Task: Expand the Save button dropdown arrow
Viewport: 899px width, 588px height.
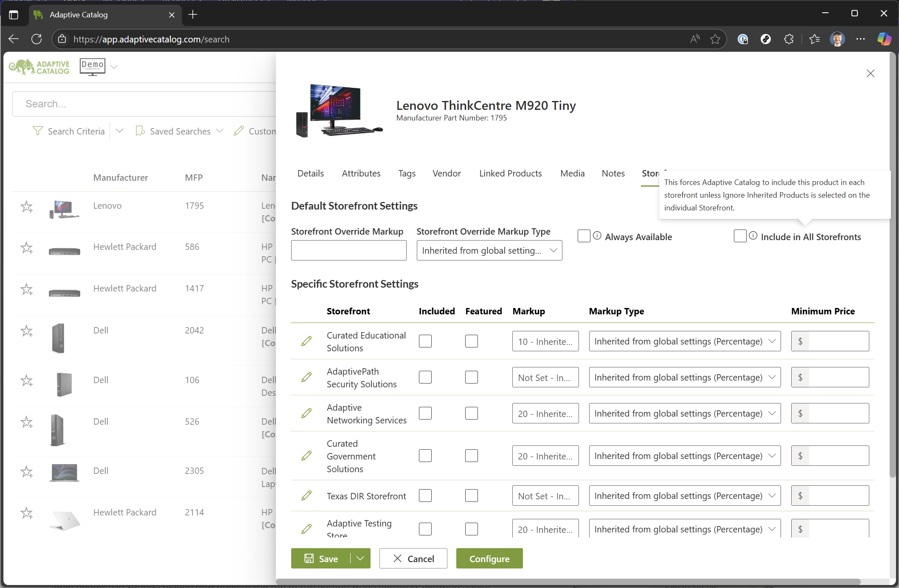Action: click(360, 558)
